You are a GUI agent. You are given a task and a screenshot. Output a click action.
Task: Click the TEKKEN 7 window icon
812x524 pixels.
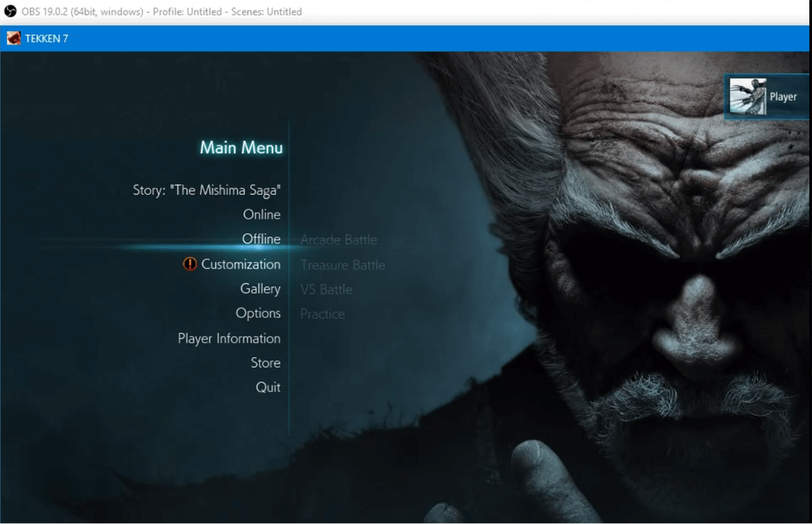click(x=14, y=38)
